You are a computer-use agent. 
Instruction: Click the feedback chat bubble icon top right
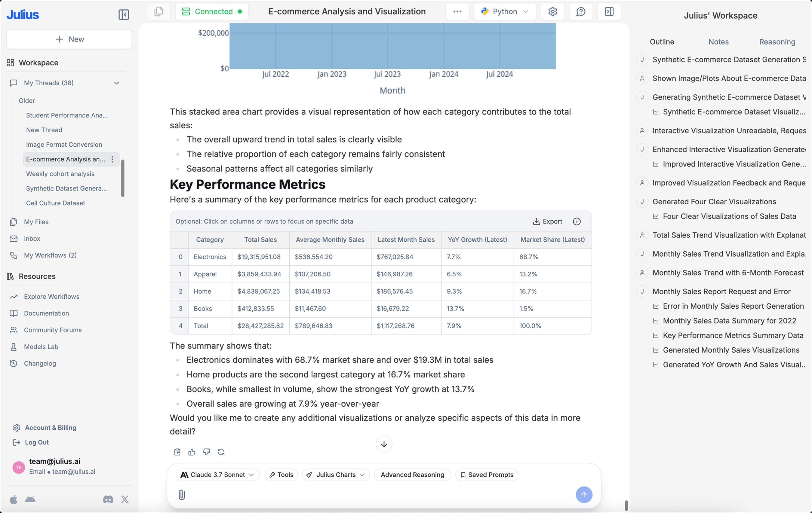coord(581,11)
